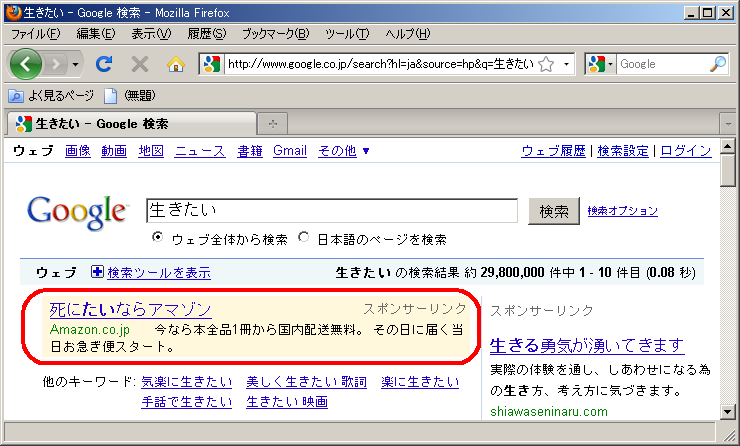Open the よく見るページ bookmarks folder
740x446 pixels.
pyautogui.click(x=51, y=96)
